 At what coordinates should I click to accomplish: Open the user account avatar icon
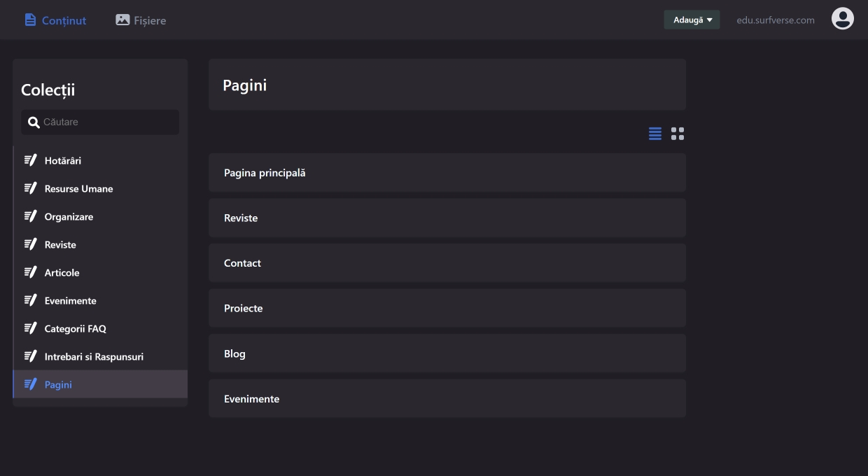point(843,18)
